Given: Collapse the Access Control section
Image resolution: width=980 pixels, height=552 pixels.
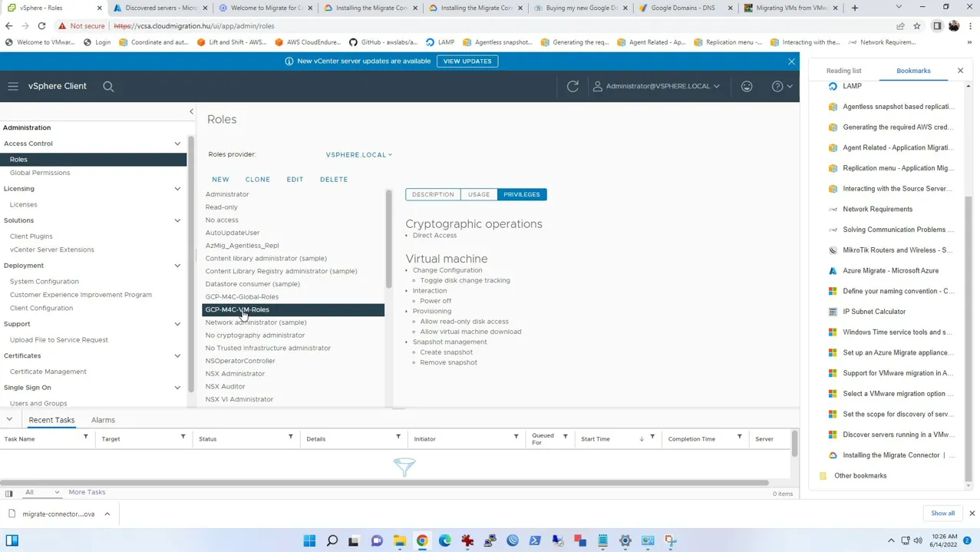Looking at the screenshot, I should [177, 144].
